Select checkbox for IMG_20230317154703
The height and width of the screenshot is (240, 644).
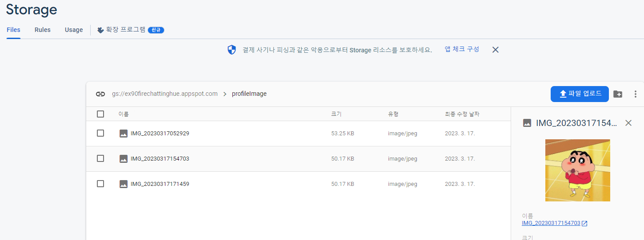[x=100, y=158]
